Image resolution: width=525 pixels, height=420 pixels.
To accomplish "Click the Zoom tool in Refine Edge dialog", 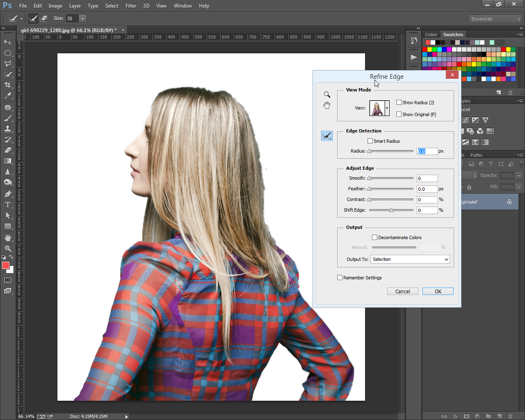I will 327,94.
